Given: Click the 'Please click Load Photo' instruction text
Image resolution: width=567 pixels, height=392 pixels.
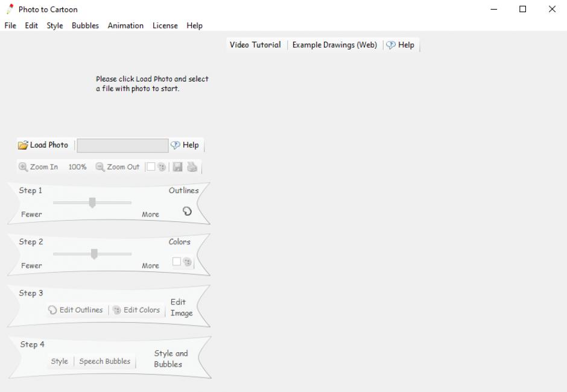Looking at the screenshot, I should tap(152, 84).
